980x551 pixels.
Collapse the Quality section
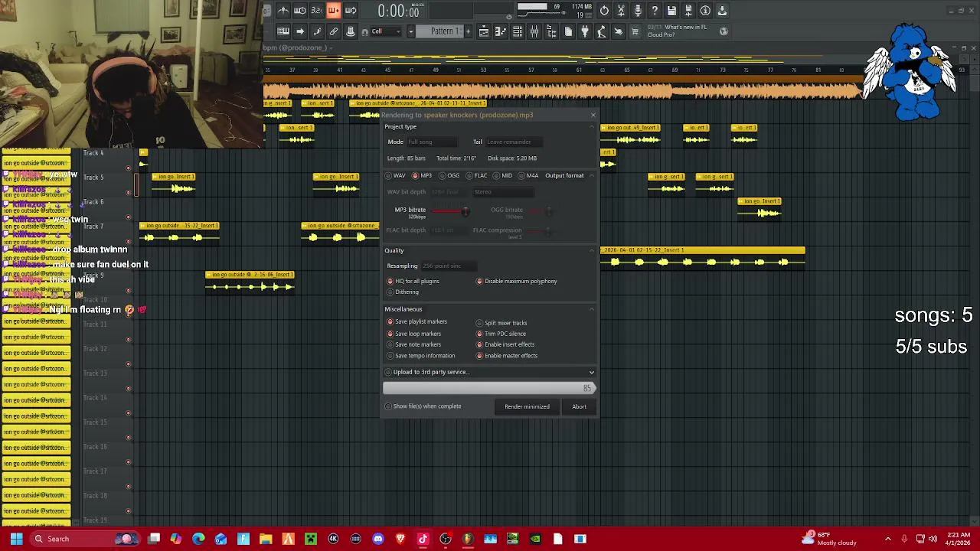pos(592,251)
